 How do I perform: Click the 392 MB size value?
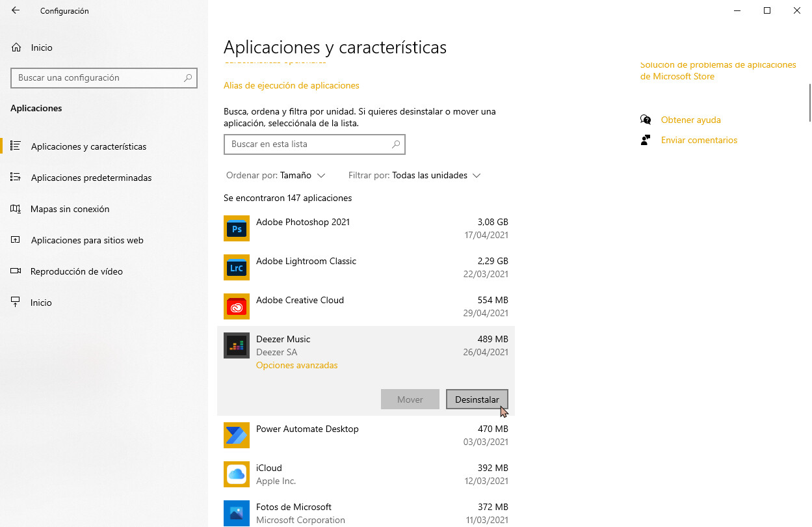click(x=493, y=468)
